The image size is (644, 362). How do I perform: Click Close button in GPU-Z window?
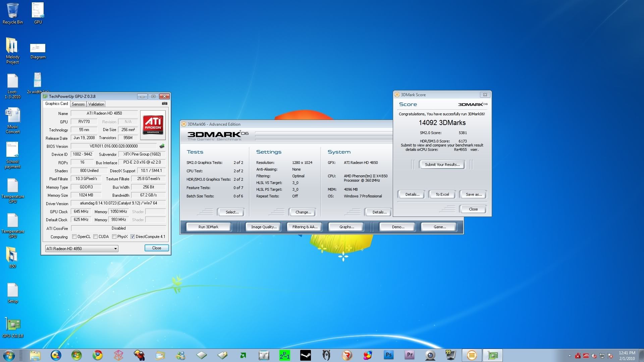pos(157,248)
